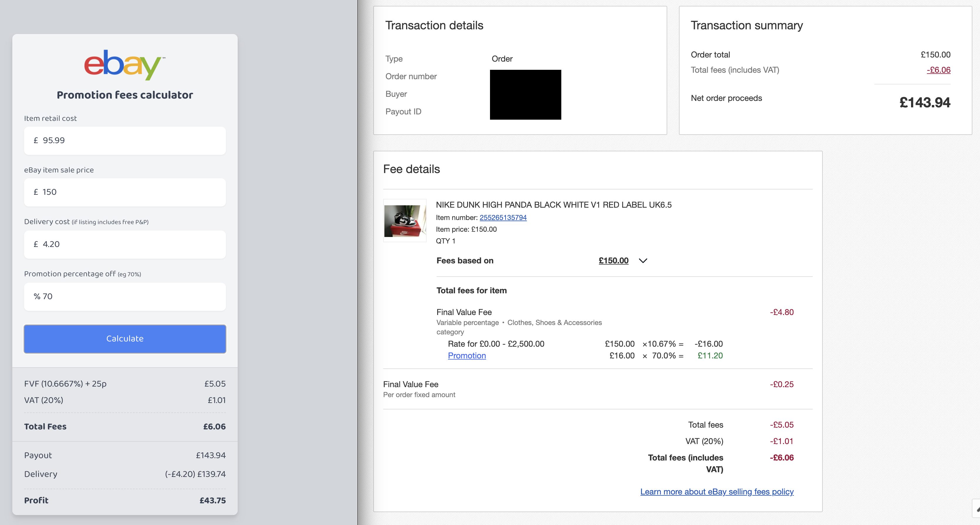This screenshot has width=980, height=525.
Task: Open Learn more about eBay selling fees policy
Action: pos(716,492)
